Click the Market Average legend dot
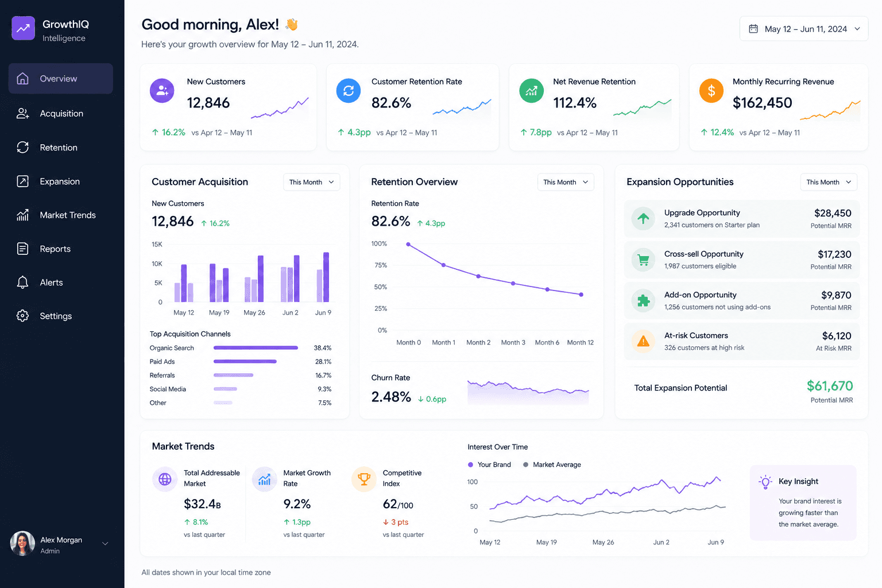Screen dimensions: 882x588 click(526, 465)
